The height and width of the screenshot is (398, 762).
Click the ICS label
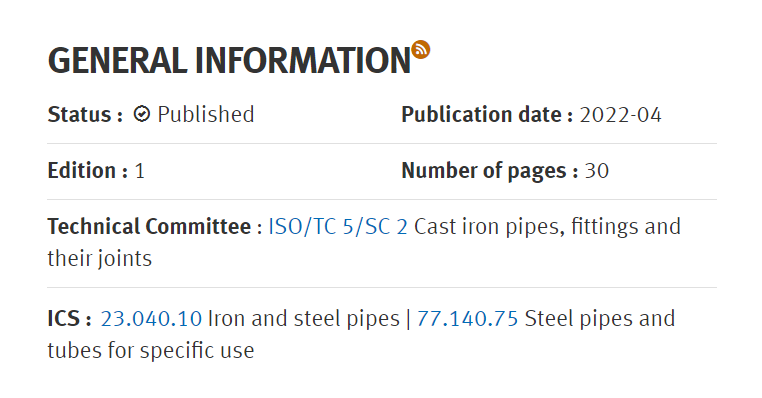pos(69,319)
